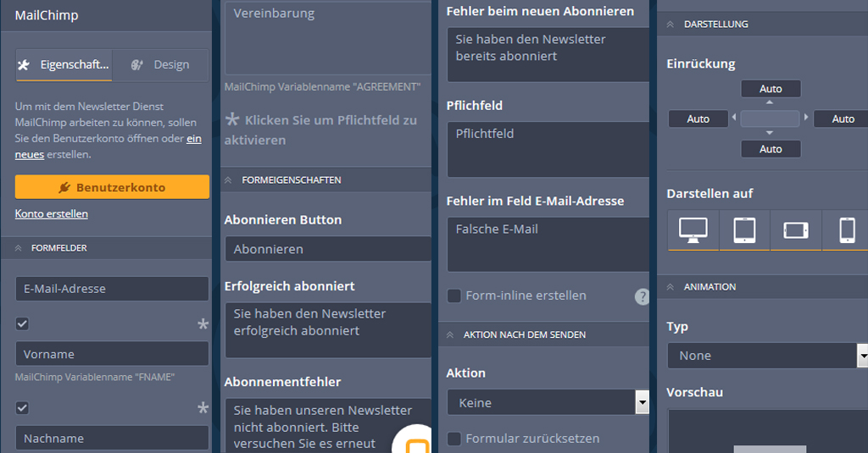Toggle the Formular zurücksetzen checkbox

(454, 439)
